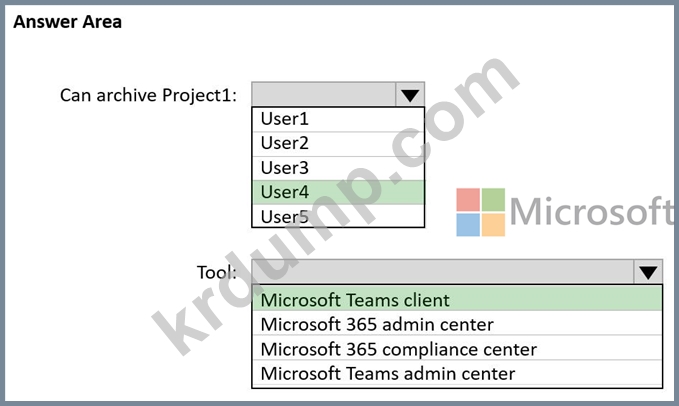Click the Microsoft wordmark text
This screenshot has height=406, width=679.
pyautogui.click(x=591, y=212)
